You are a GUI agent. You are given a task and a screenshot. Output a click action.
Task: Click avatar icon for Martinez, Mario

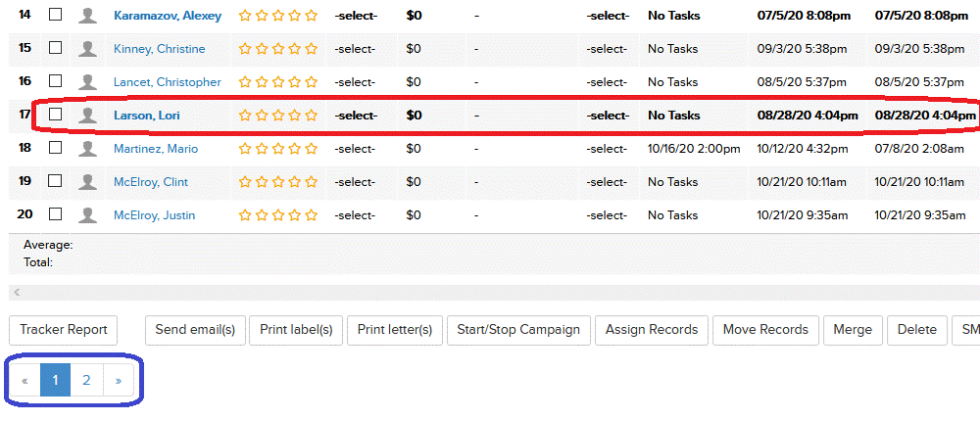click(88, 149)
